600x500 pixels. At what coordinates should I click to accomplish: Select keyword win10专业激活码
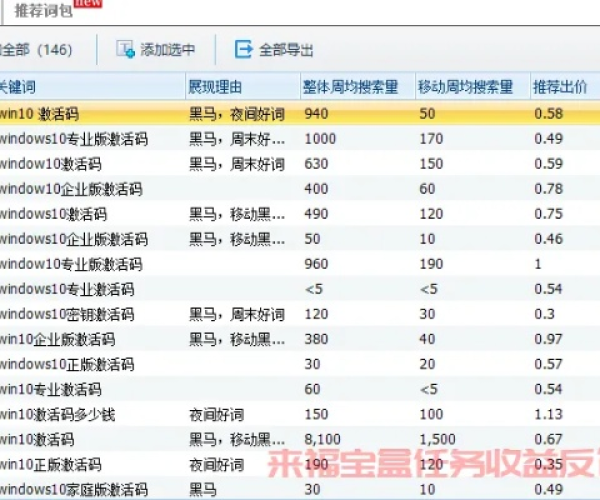[x=51, y=389]
